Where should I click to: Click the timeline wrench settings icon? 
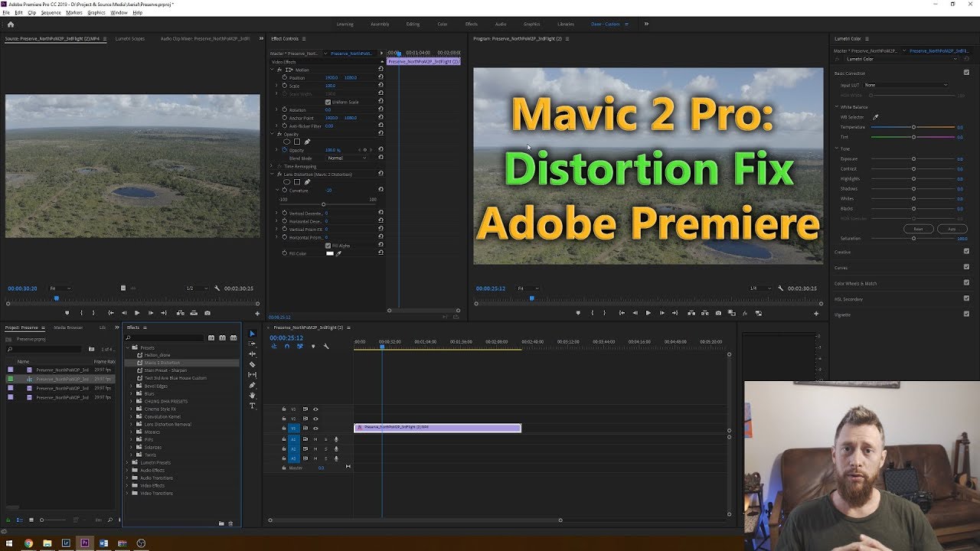point(326,347)
